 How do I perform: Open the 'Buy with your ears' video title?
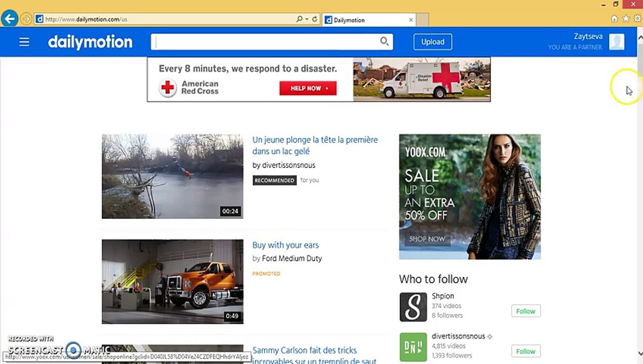(286, 245)
